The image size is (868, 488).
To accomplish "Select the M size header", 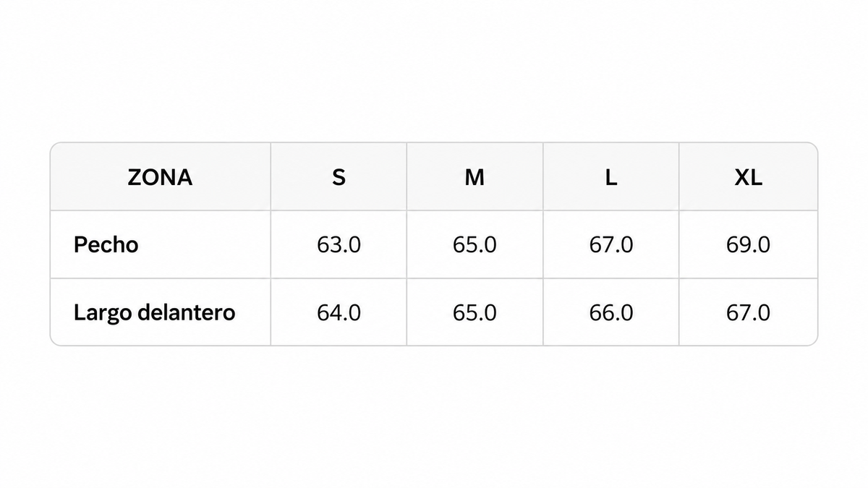I will [x=475, y=177].
